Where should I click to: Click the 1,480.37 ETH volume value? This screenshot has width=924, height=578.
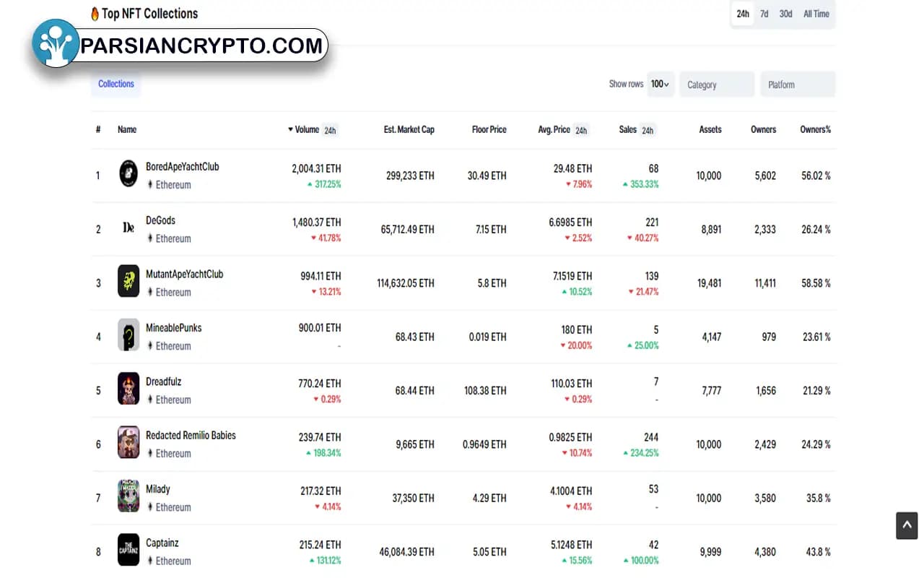[x=317, y=223]
